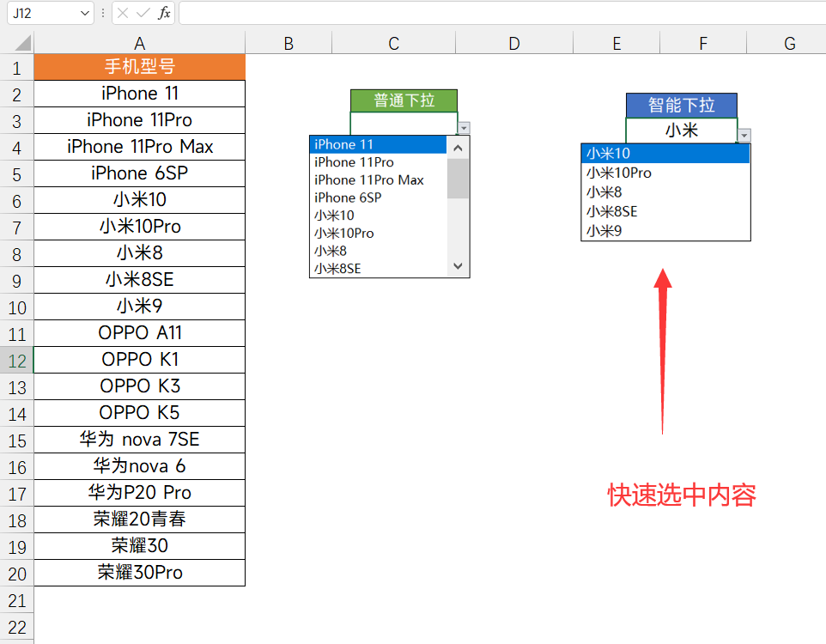The image size is (826, 644).
Task: Click the cell containing OPPO K3
Action: 139,386
